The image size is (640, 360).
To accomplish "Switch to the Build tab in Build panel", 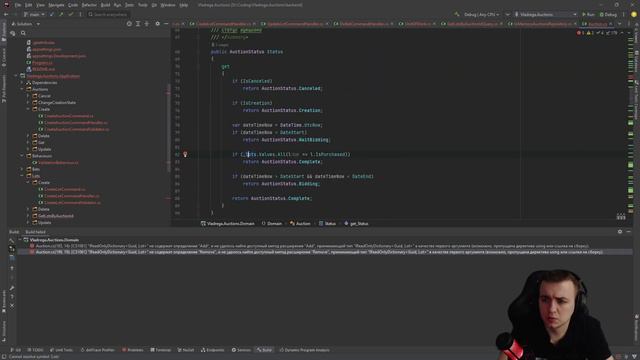I will click(x=14, y=232).
